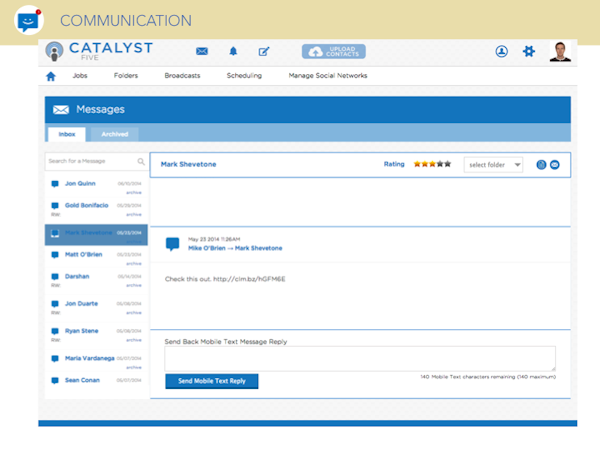
Task: Click the Upload Contacts button
Action: pos(334,51)
